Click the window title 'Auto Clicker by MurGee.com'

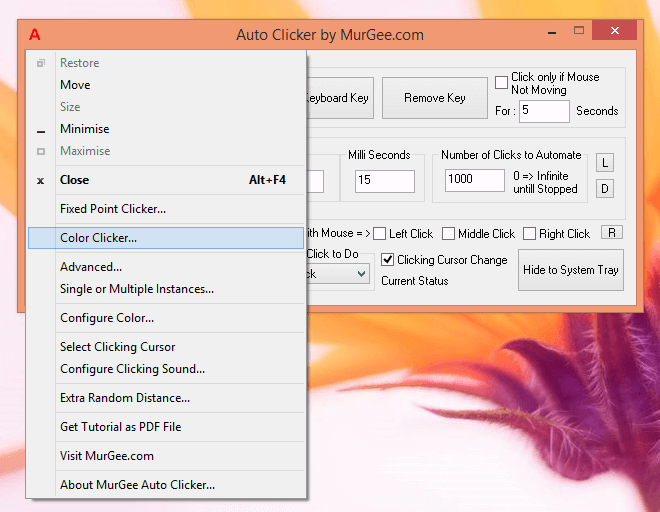[330, 35]
